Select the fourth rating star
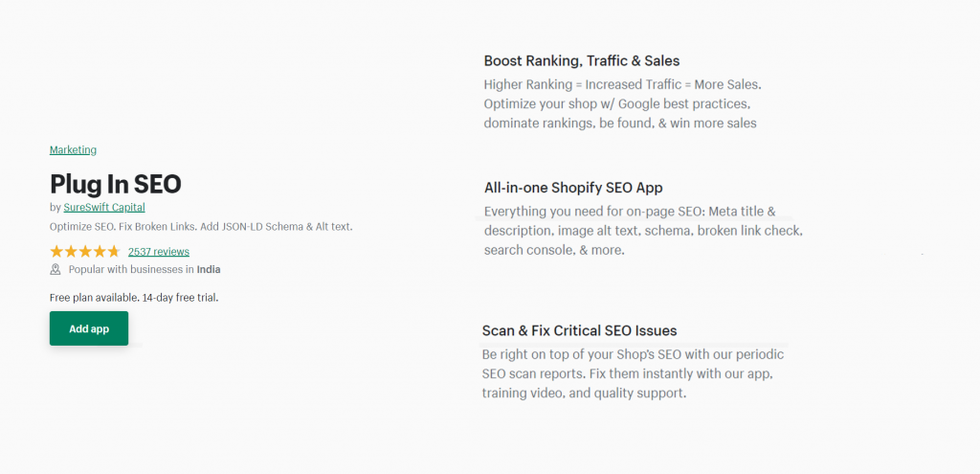Image resolution: width=980 pixels, height=474 pixels. [x=100, y=252]
